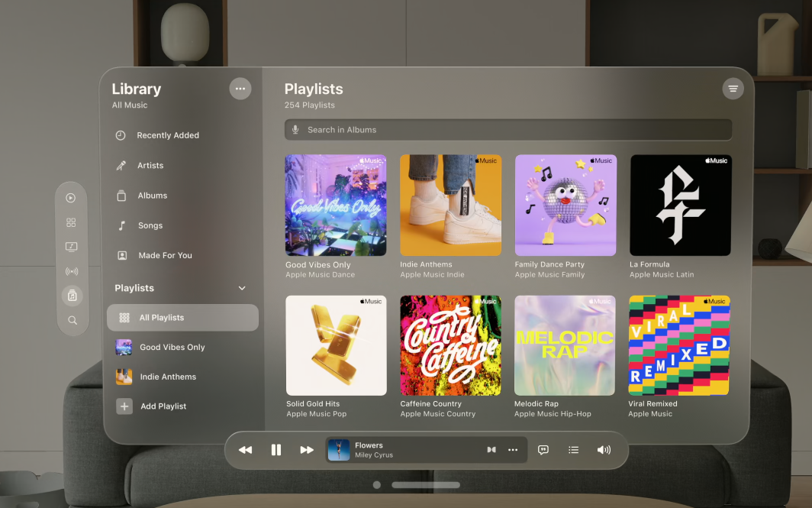Open the Country Caffeine playlist cover
Screen dimensions: 812x508
(450, 345)
